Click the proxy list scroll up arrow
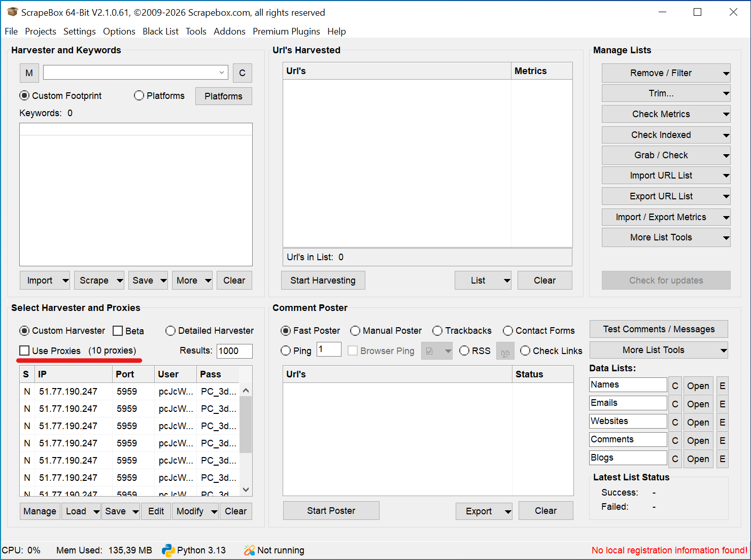 point(246,391)
